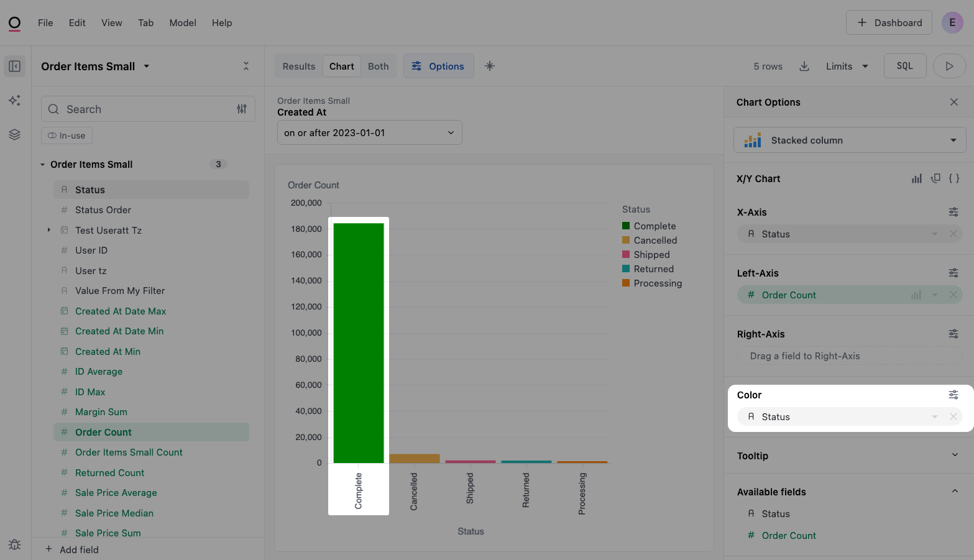The image size is (974, 560).
Task: Open the Color section settings icon
Action: (x=953, y=395)
